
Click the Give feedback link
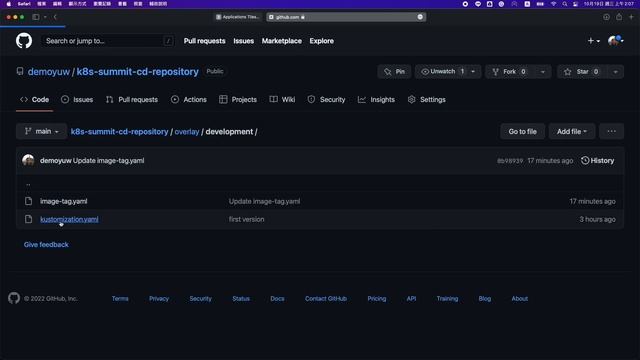pos(46,244)
